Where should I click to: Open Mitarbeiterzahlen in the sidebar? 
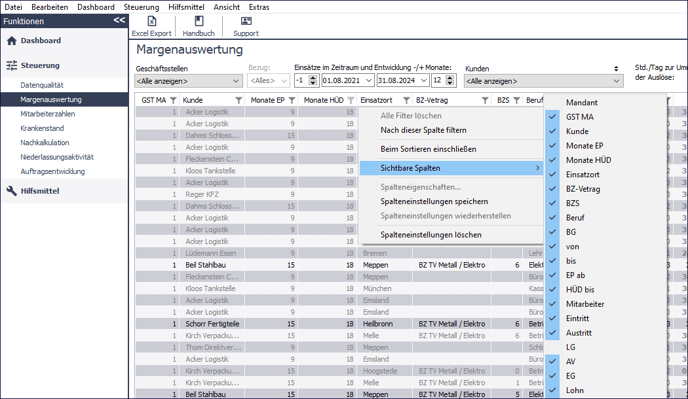tap(47, 114)
